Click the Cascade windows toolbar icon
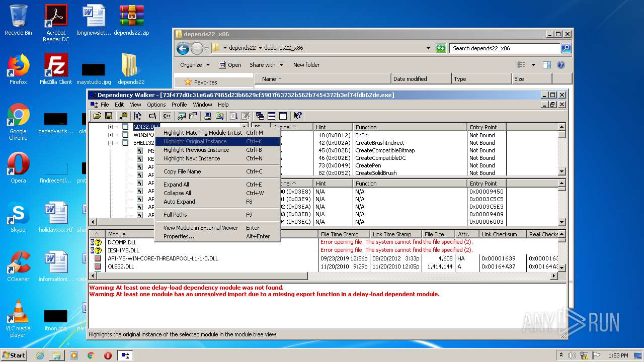Image resolution: width=644 pixels, height=362 pixels. coord(260,116)
